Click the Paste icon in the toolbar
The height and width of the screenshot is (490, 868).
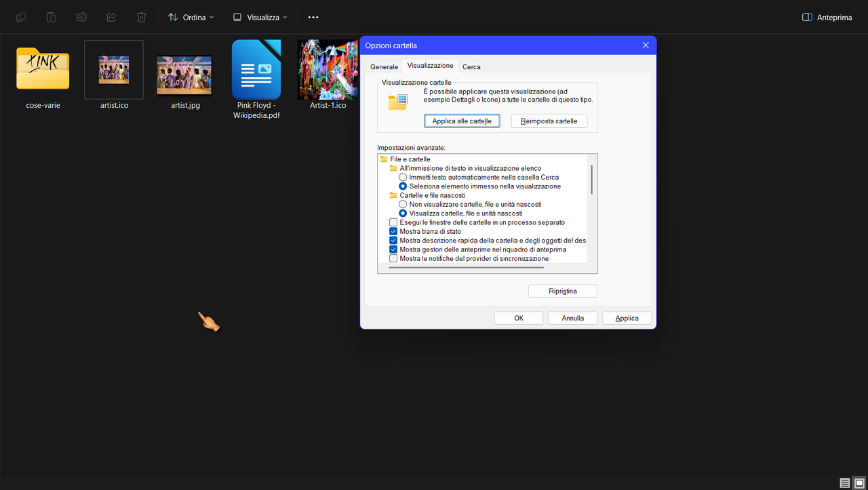pos(51,17)
